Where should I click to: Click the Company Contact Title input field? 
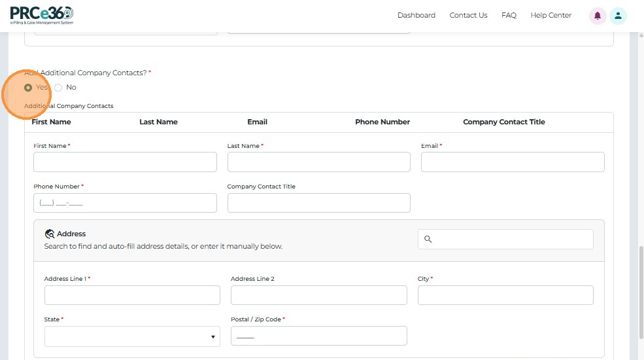[318, 203]
